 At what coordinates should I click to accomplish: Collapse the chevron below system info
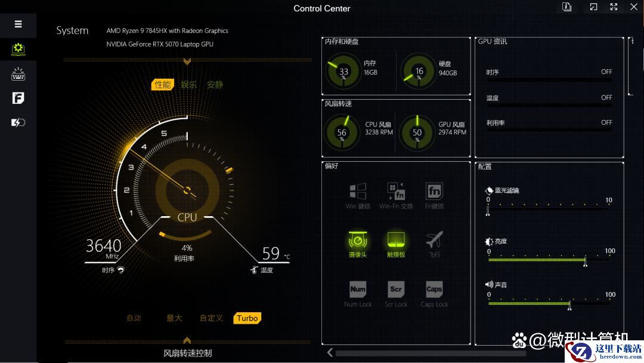(x=187, y=61)
